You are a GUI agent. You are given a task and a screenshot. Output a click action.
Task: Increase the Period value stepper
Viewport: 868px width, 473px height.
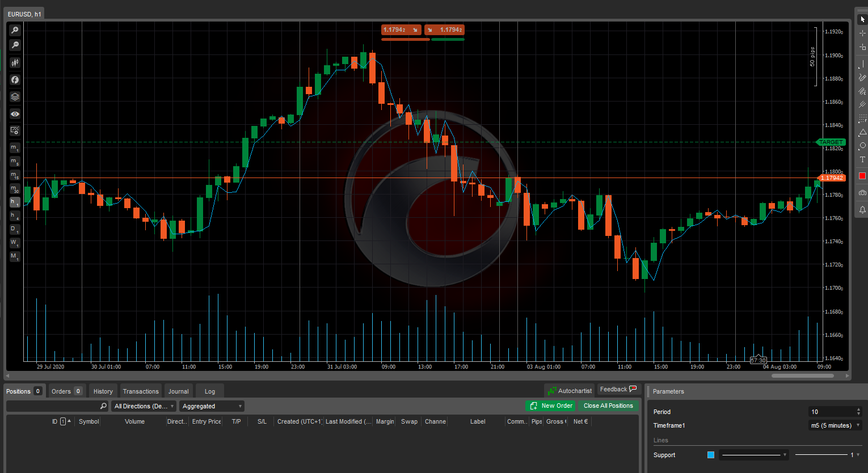tap(858, 409)
